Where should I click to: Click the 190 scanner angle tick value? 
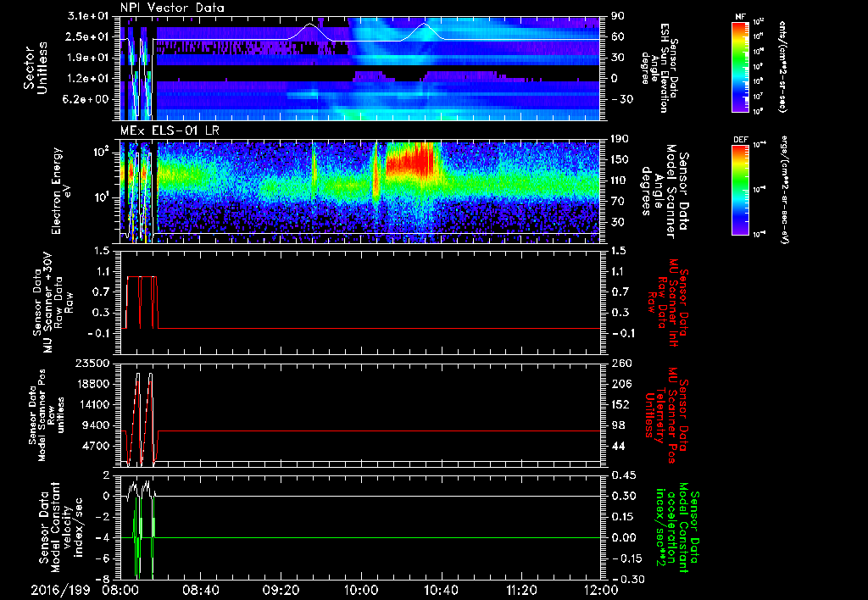point(621,139)
